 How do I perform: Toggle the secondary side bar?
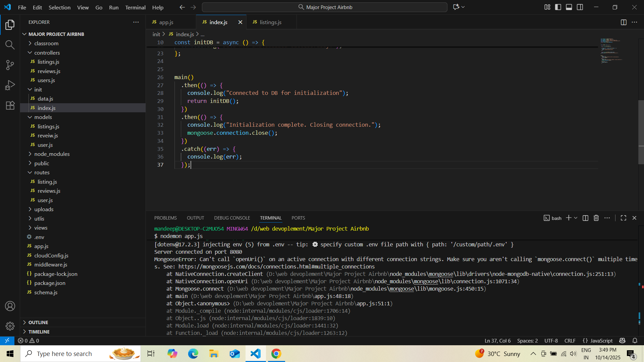click(580, 7)
